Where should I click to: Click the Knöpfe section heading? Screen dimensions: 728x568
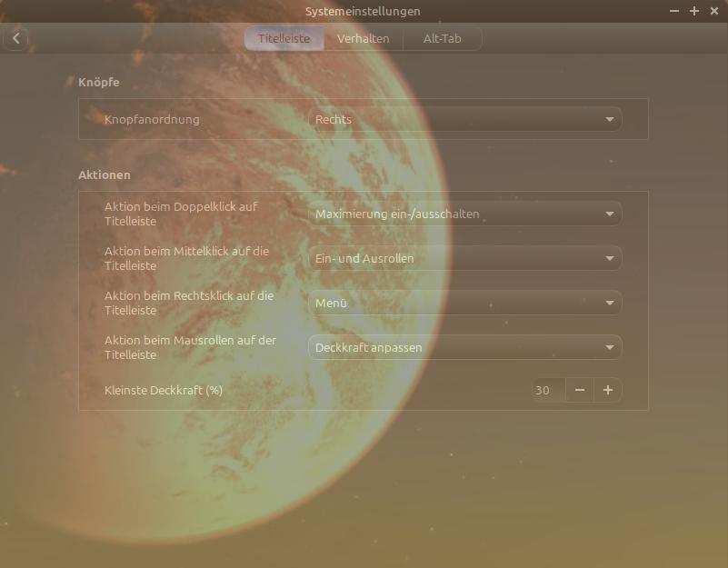point(98,81)
